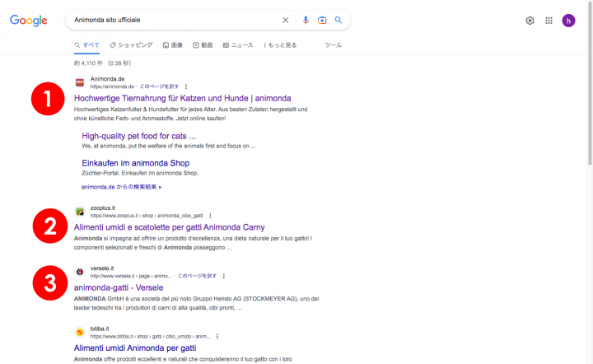
Task: Click the magnifying glass search button
Action: pos(339,21)
